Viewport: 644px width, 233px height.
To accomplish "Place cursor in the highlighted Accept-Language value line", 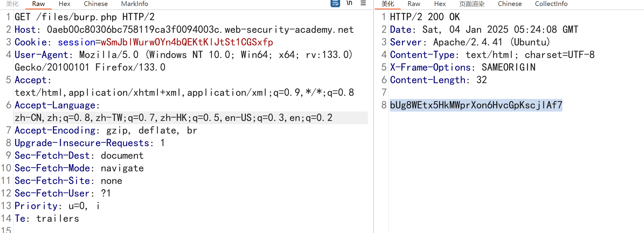I will click(x=173, y=118).
